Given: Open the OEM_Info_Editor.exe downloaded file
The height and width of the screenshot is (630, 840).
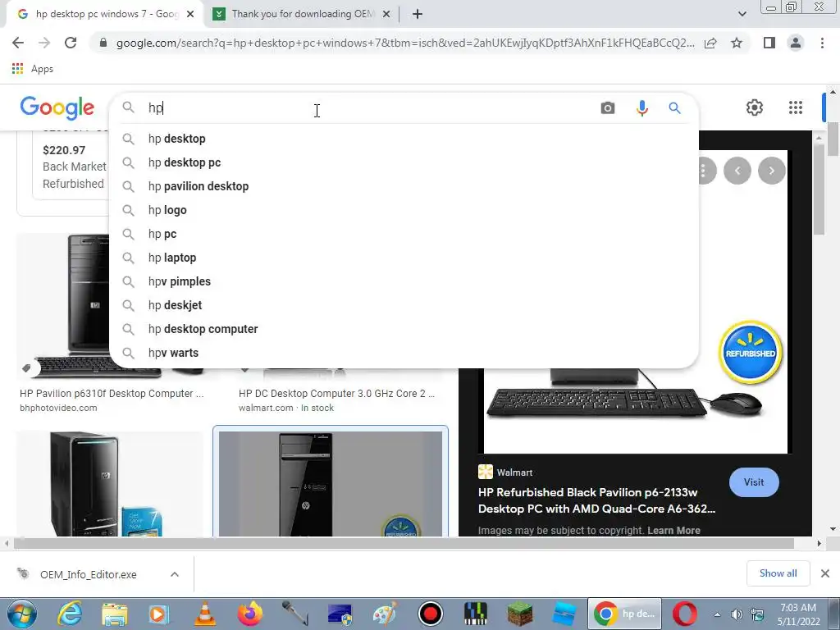Looking at the screenshot, I should tap(89, 574).
